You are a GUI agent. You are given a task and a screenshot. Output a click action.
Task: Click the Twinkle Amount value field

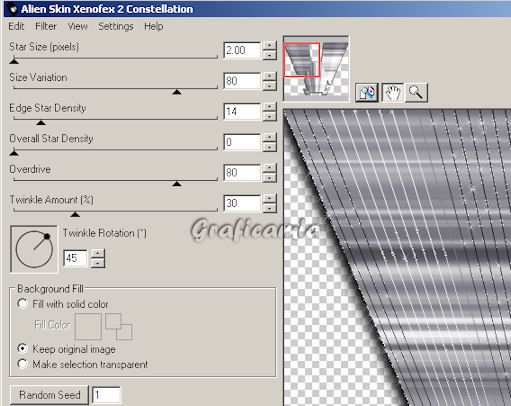coord(242,204)
